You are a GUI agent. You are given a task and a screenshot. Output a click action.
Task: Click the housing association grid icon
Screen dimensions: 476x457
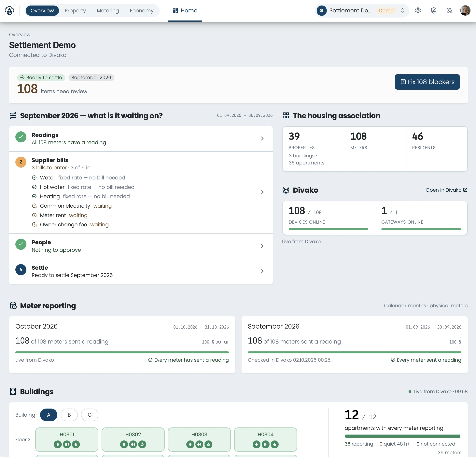286,116
